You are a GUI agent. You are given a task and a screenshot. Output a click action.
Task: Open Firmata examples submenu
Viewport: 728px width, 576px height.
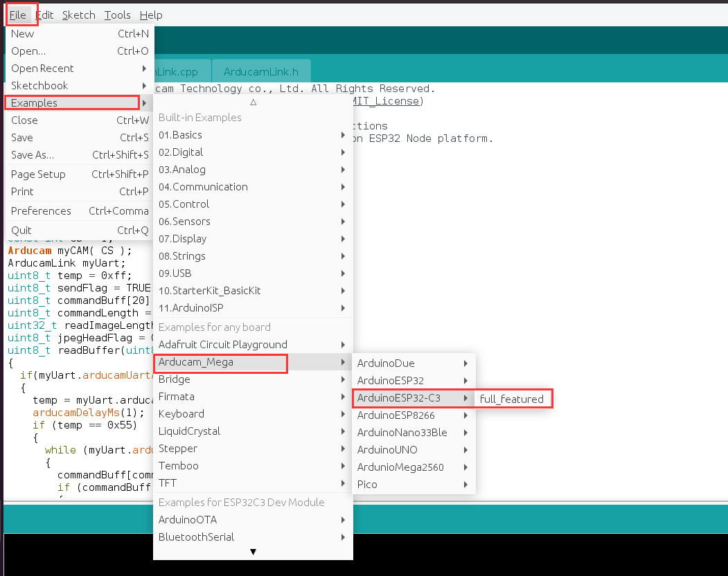tap(253, 397)
